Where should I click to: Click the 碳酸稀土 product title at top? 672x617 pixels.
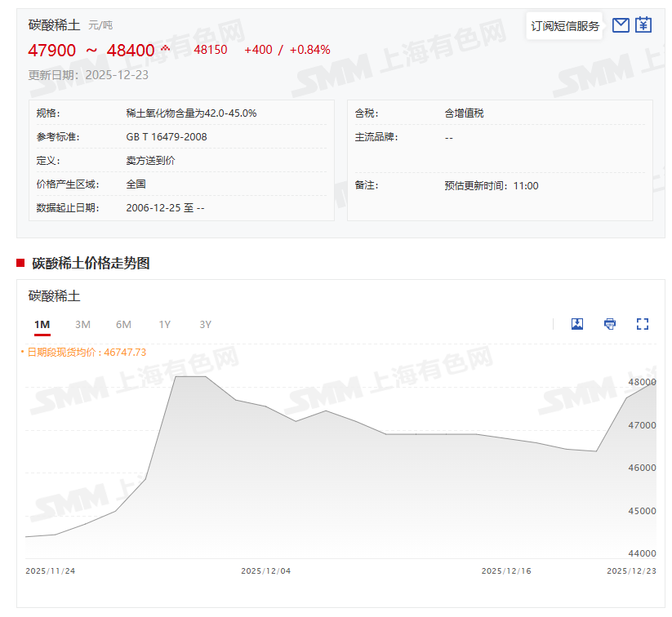coord(55,25)
